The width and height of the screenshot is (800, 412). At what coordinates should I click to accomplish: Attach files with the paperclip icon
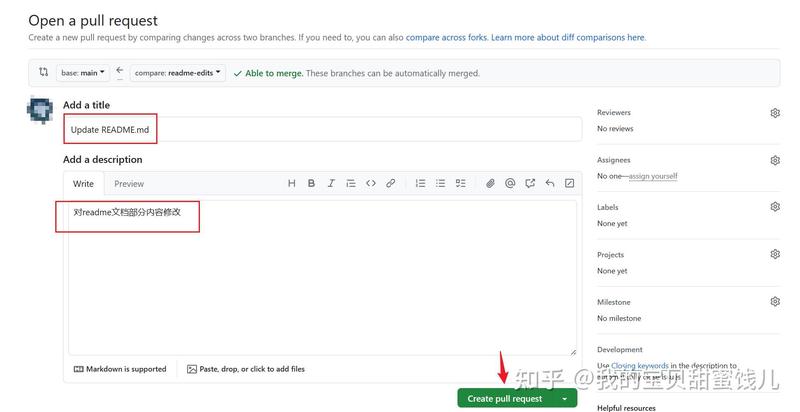pos(490,183)
